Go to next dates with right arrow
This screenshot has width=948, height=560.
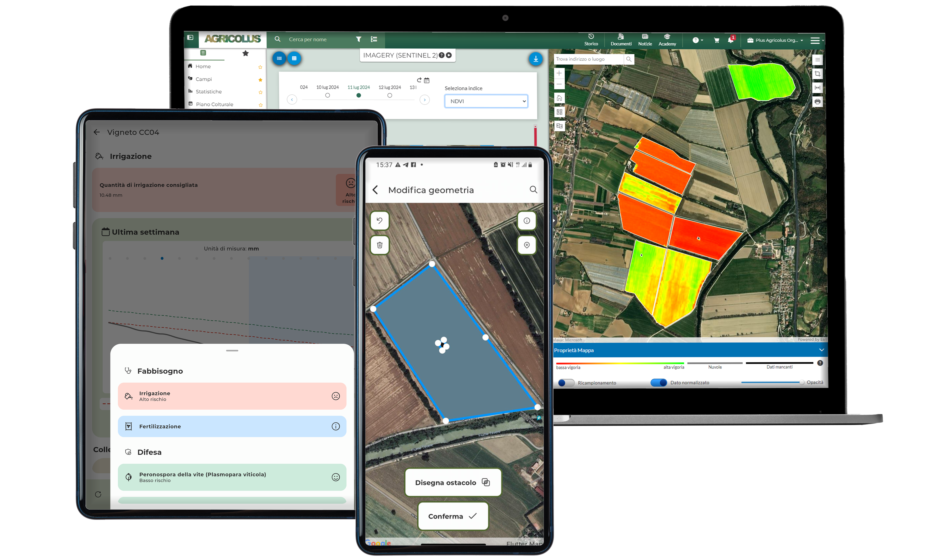pos(424,100)
